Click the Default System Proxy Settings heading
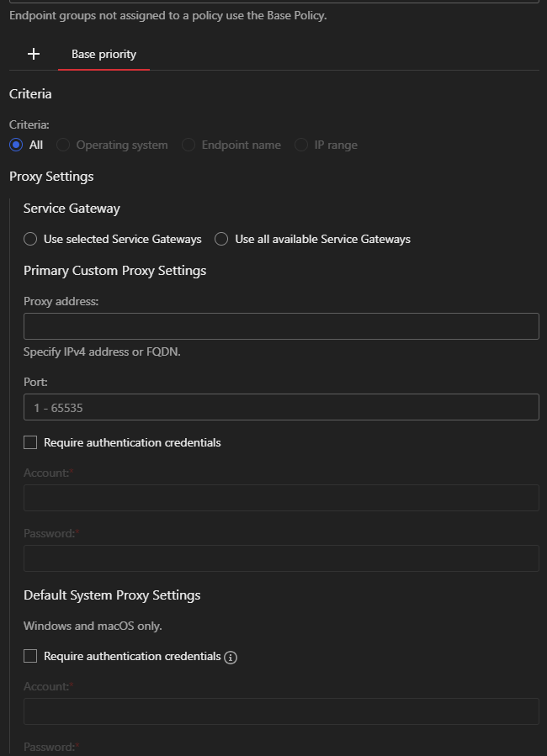The width and height of the screenshot is (547, 756). pyautogui.click(x=112, y=595)
